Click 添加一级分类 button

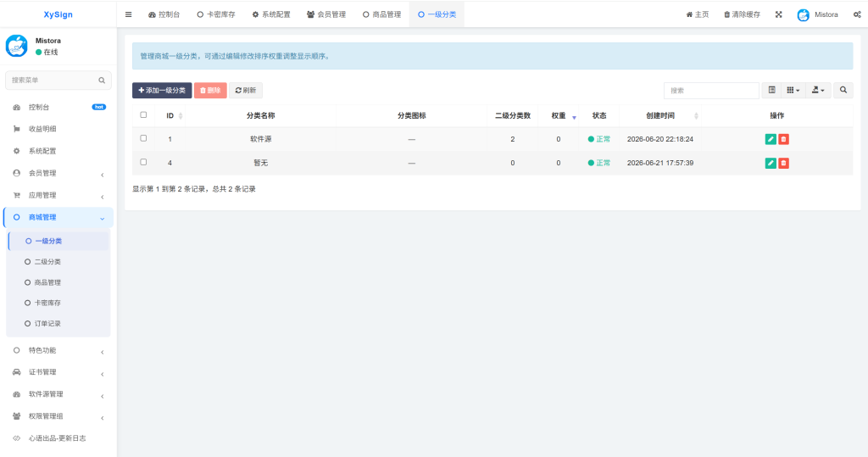pyautogui.click(x=162, y=90)
